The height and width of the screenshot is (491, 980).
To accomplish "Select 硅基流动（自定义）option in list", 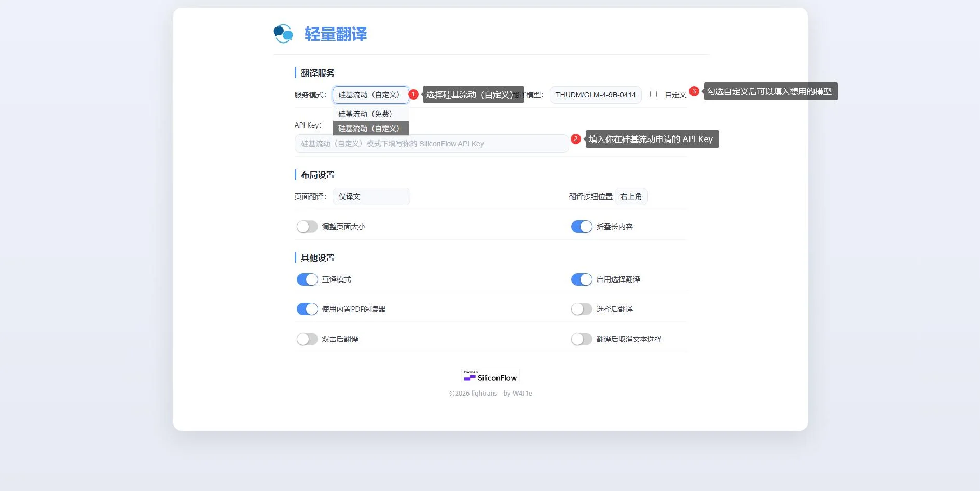I will [x=371, y=128].
